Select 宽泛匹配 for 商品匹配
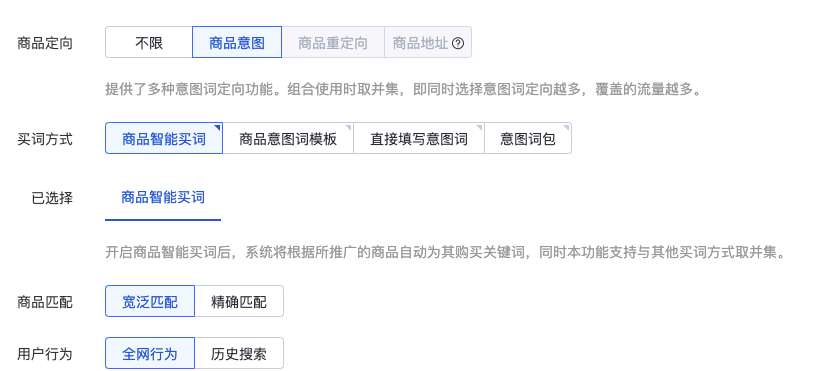 coord(150,301)
